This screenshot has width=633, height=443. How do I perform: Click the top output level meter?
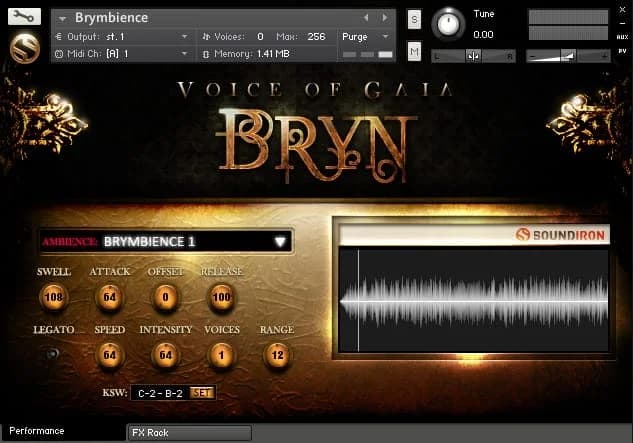pyautogui.click(x=568, y=17)
